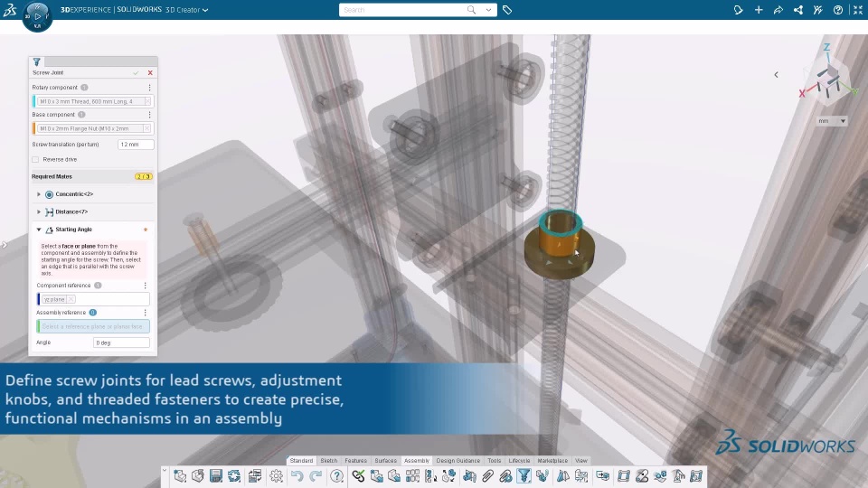Click the Update/refresh icon in action bar
The height and width of the screenshot is (488, 868).
coord(234,476)
